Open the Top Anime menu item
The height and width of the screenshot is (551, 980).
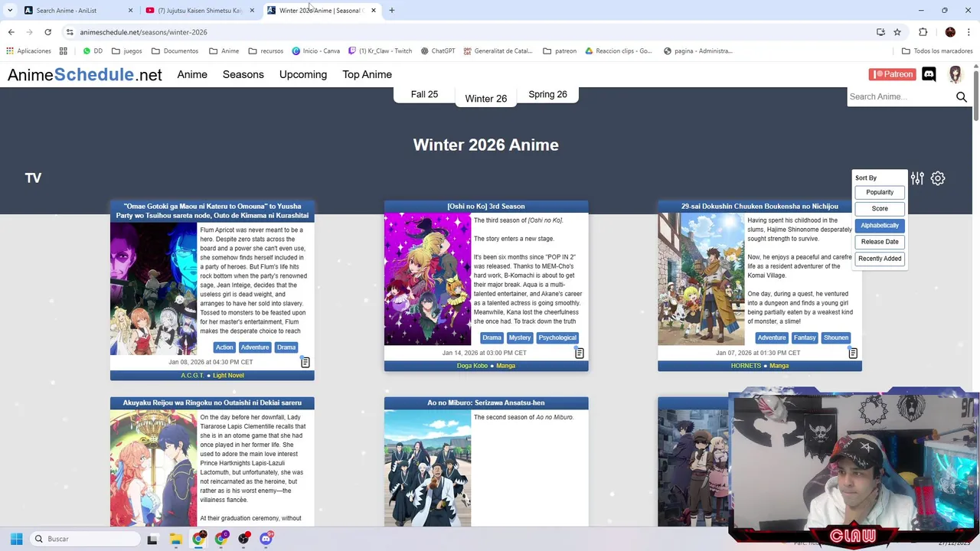point(367,74)
